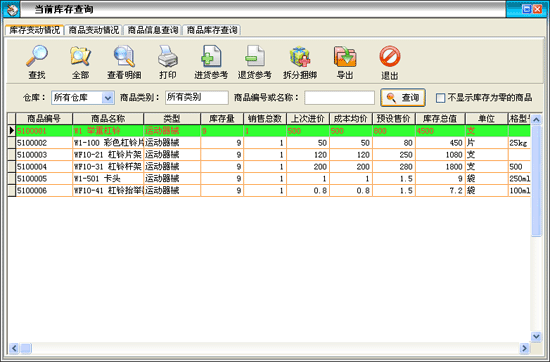Sort by 商品名称 column header

pos(108,119)
